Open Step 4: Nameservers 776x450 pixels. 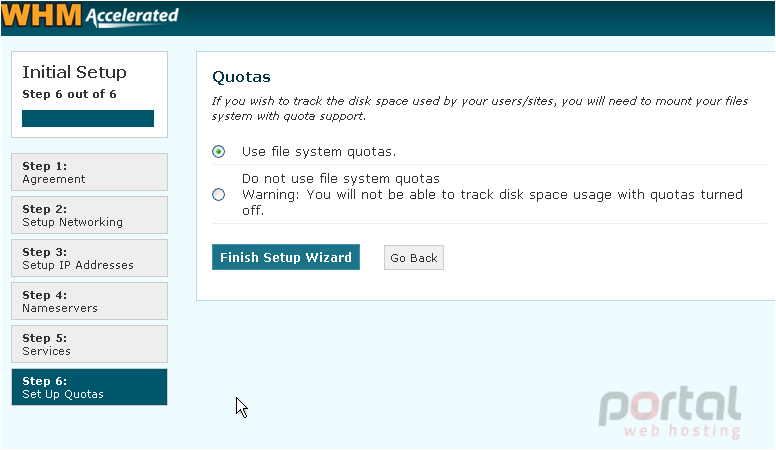click(90, 301)
